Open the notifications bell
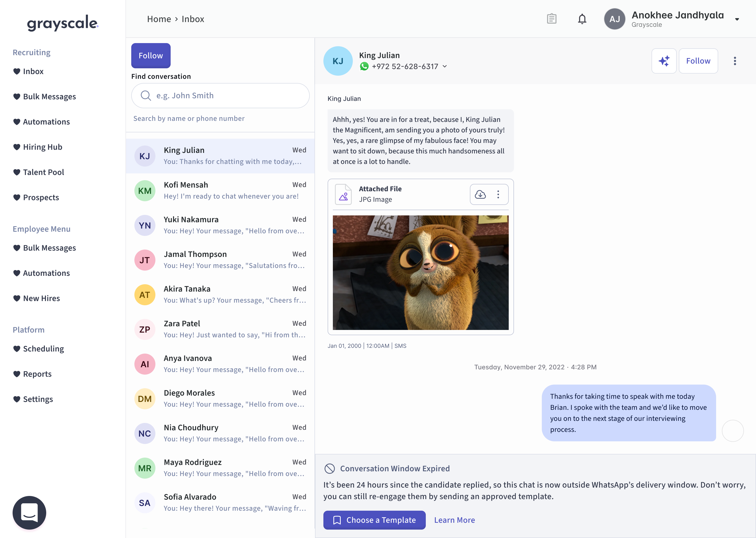Screen dimensions: 756x538 [582, 19]
